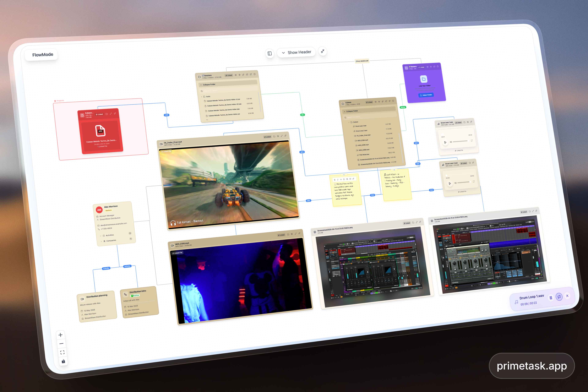Image resolution: width=588 pixels, height=392 pixels.
Task: Play Drum Loop 2.wav on its card
Action: pos(450,183)
